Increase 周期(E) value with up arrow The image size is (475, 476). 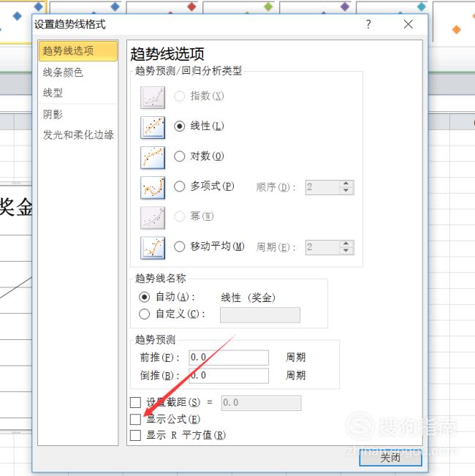[x=346, y=243]
